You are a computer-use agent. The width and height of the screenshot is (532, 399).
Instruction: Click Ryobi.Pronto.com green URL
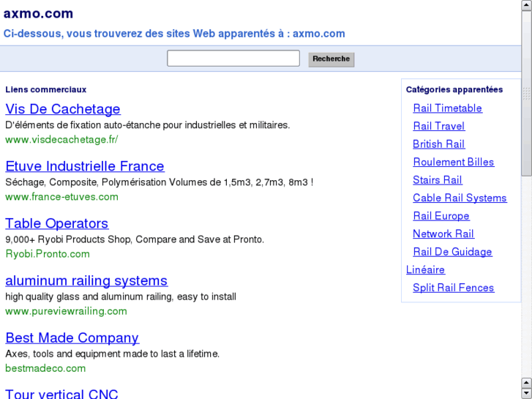coord(48,254)
